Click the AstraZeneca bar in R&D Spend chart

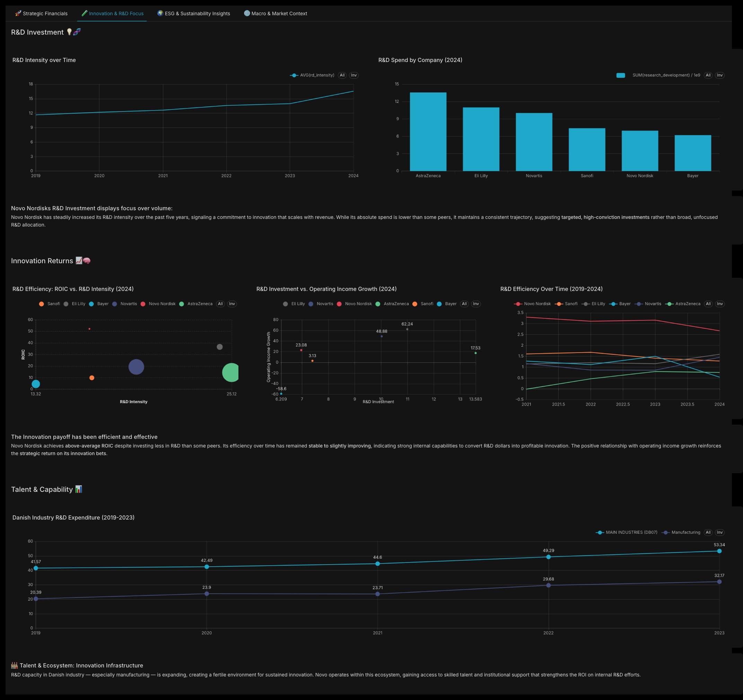coord(428,131)
